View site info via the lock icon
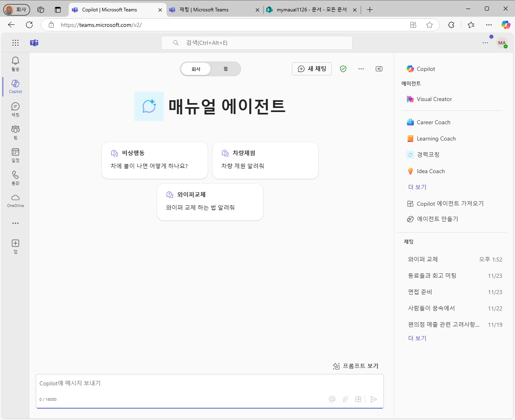515x420 pixels. point(51,25)
